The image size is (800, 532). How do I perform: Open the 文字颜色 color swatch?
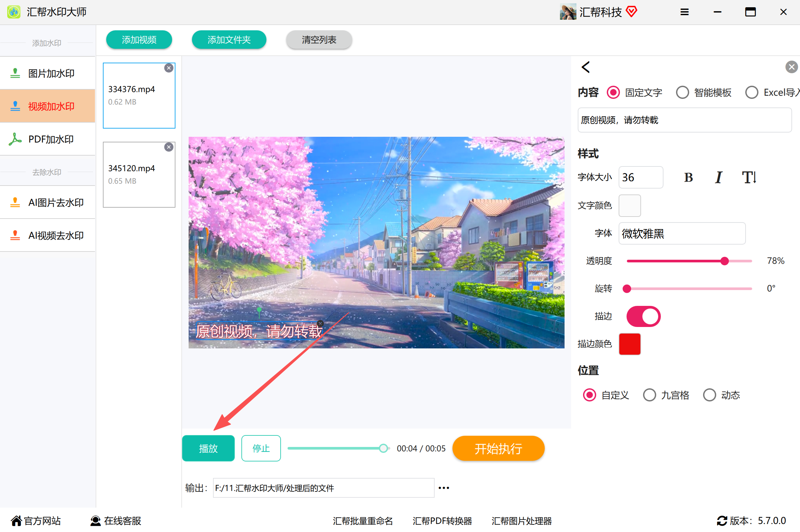point(630,206)
